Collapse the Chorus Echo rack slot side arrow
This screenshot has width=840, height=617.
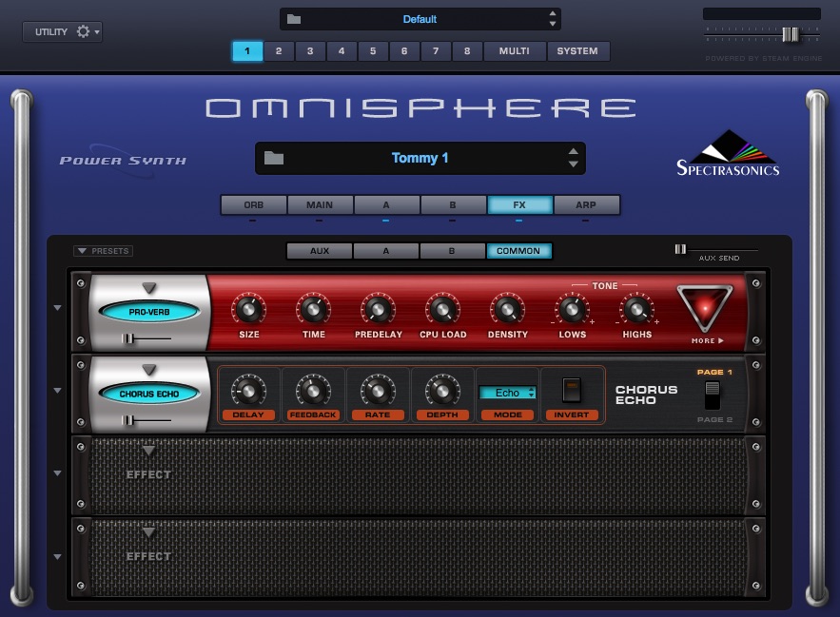57,391
